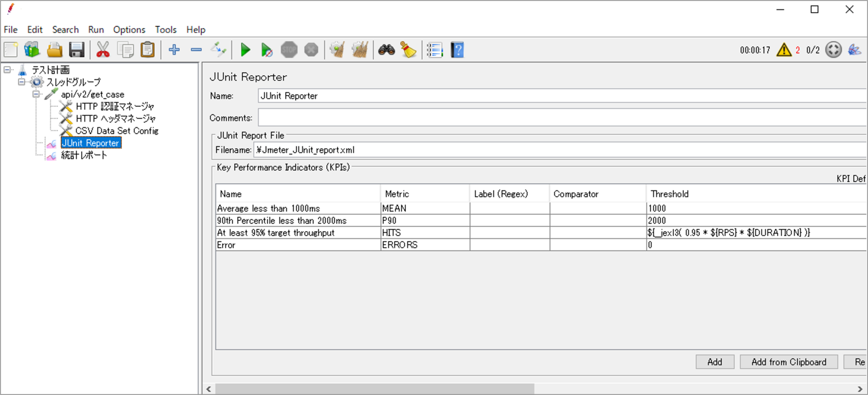Click the blue plus Expand All icon
868x395 pixels.
click(x=174, y=50)
